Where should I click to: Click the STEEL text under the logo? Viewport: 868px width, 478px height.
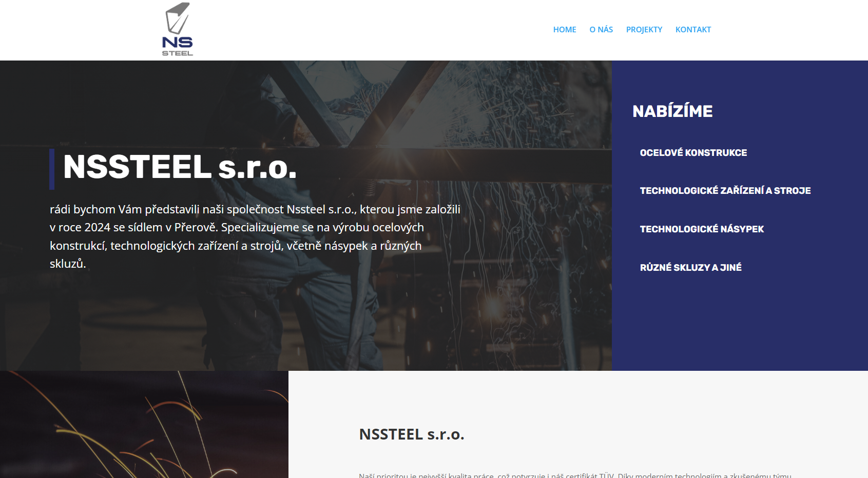pos(178,53)
